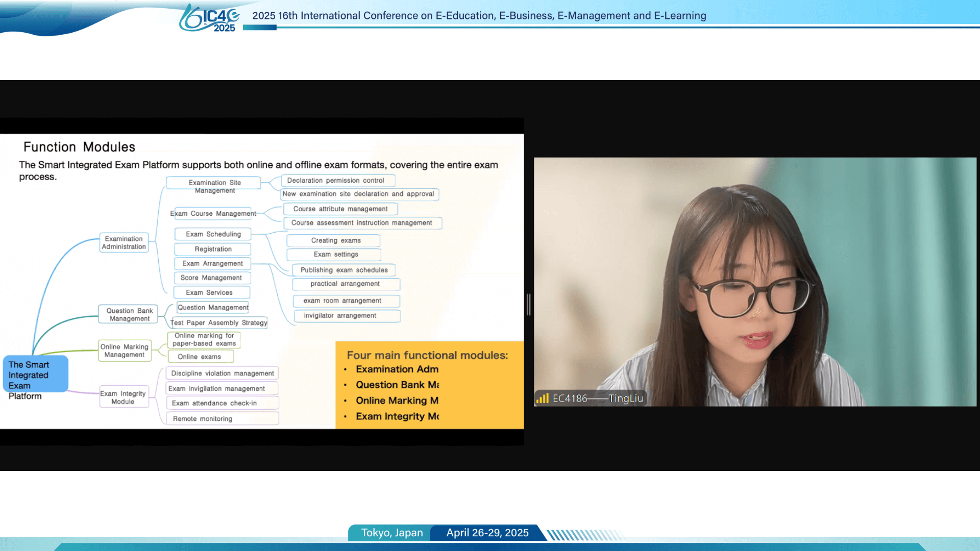Click the Function Modules slide title
980x551 pixels.
pyautogui.click(x=79, y=147)
